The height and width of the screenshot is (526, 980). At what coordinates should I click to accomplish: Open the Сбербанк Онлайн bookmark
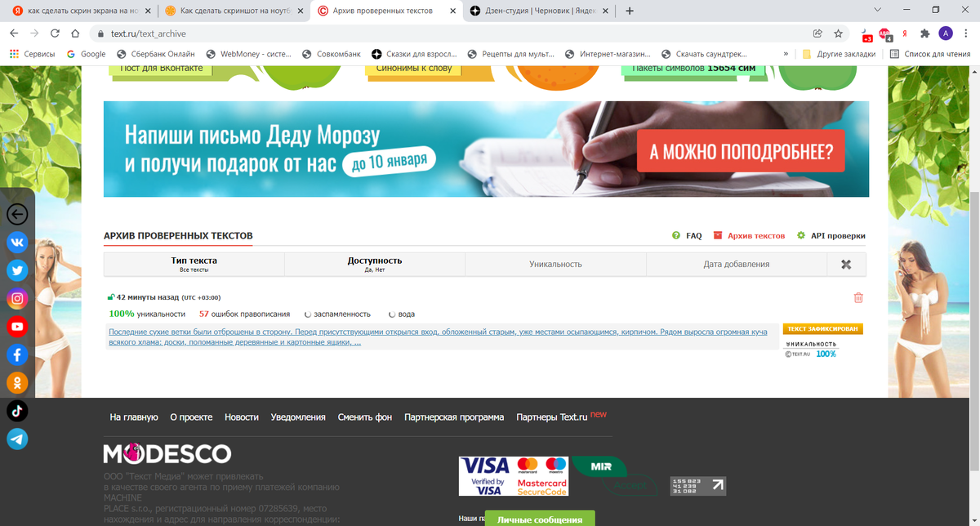pos(155,54)
